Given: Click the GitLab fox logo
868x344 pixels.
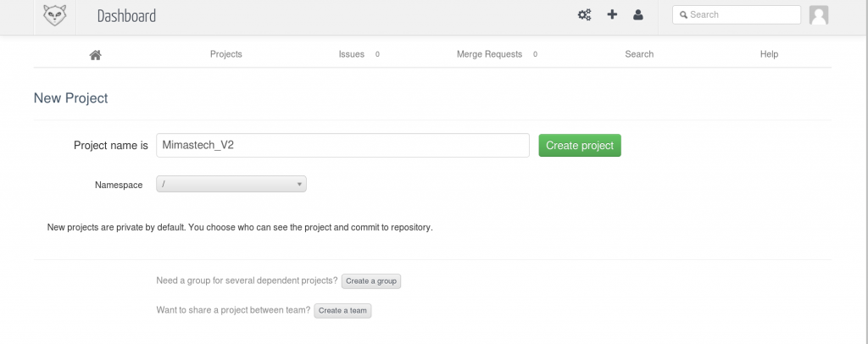Looking at the screenshot, I should 55,15.
